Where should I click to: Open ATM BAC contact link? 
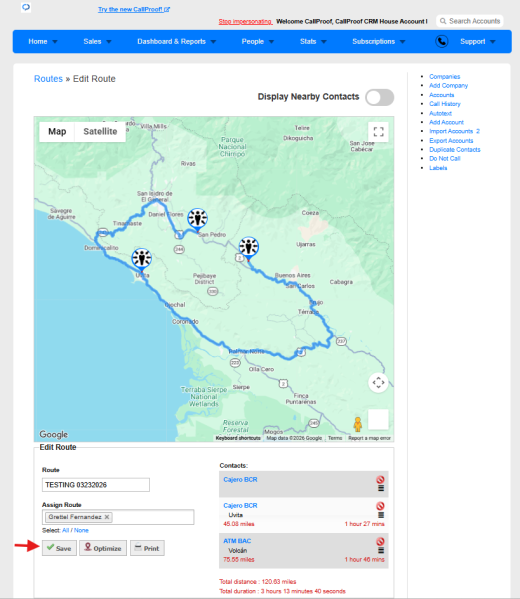click(x=237, y=541)
